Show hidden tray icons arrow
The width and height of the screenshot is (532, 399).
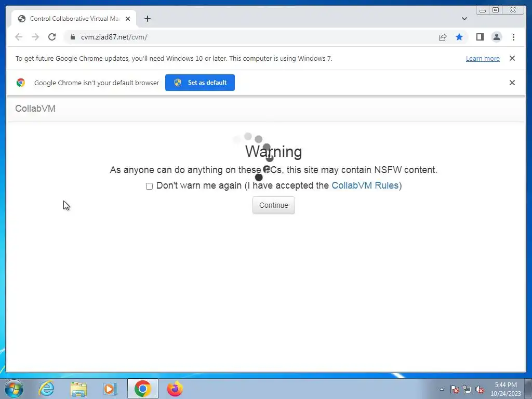point(442,390)
